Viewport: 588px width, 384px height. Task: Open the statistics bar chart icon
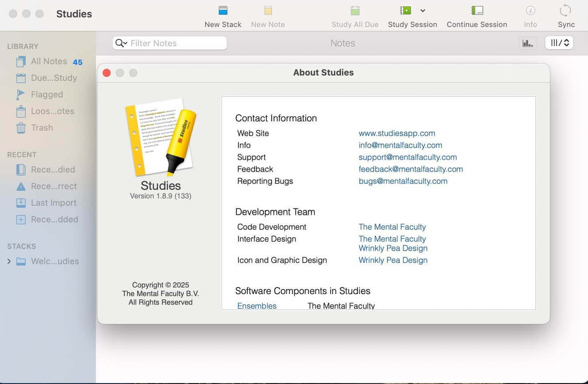[x=527, y=43]
